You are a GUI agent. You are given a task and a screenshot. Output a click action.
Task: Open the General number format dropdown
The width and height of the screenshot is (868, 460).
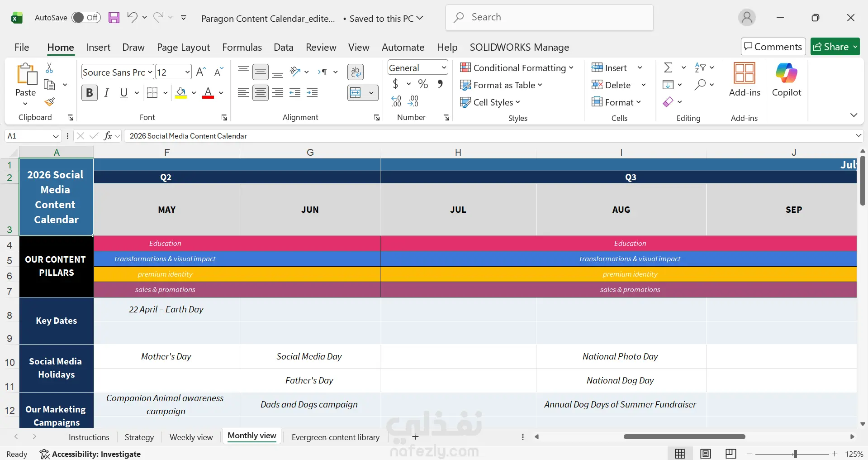[x=444, y=68]
